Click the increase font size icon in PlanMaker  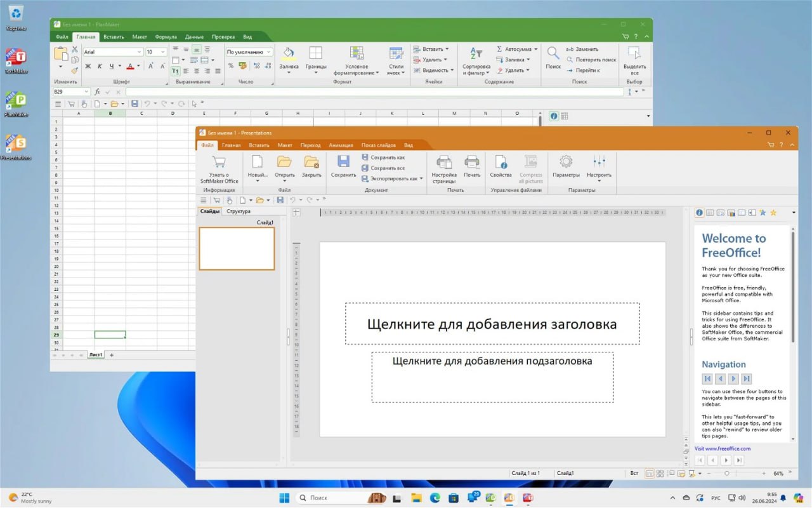coord(151,66)
